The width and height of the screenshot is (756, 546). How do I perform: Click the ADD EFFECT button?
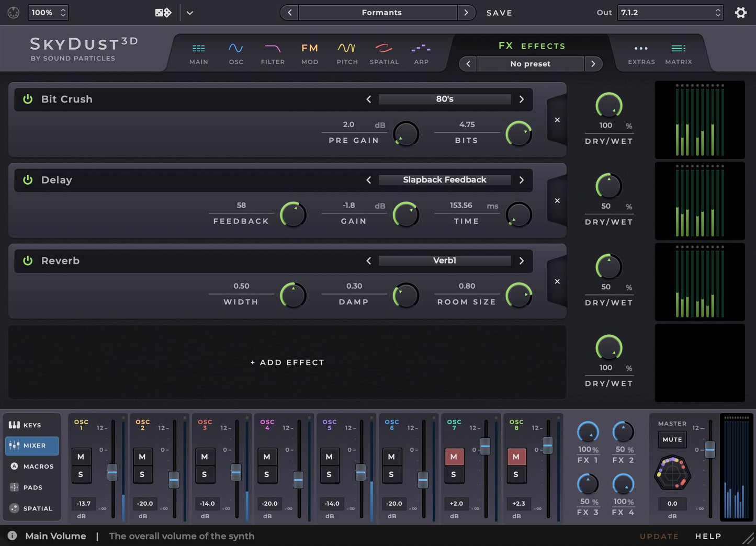pos(287,362)
